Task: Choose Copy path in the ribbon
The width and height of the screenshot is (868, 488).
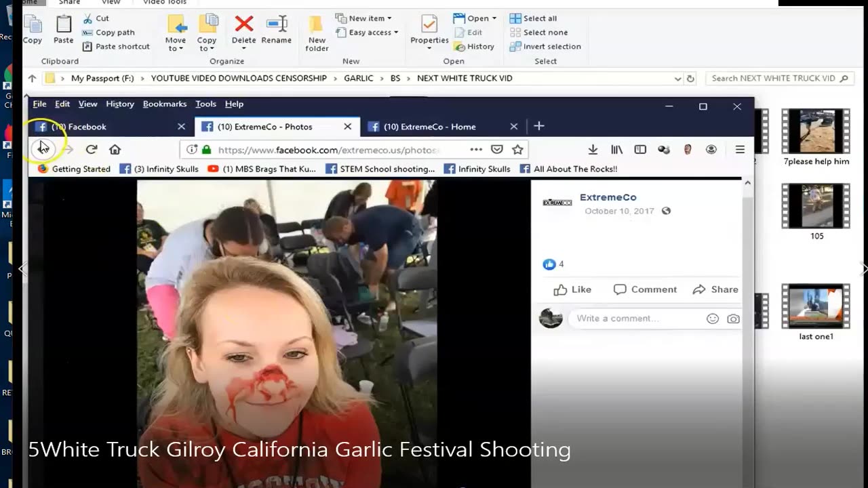Action: 108,33
